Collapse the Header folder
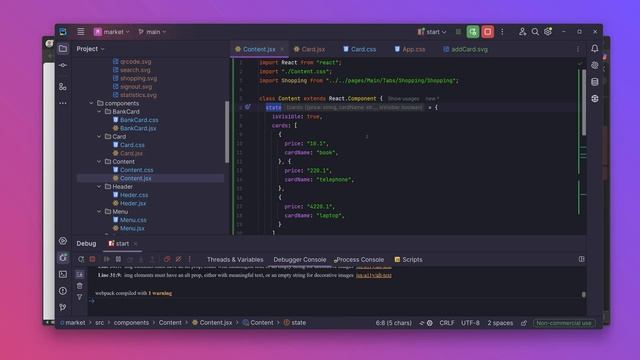This screenshot has width=640, height=360. (x=99, y=187)
